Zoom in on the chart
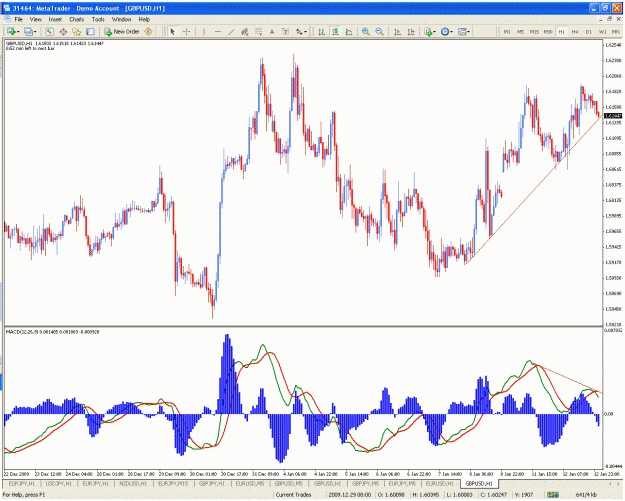Image resolution: width=625 pixels, height=501 pixels. tap(366, 31)
